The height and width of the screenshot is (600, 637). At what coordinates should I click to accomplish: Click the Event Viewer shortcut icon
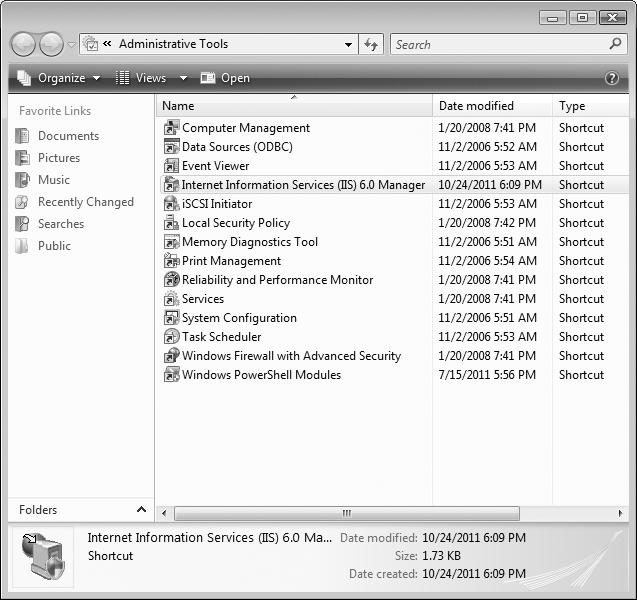(171, 166)
